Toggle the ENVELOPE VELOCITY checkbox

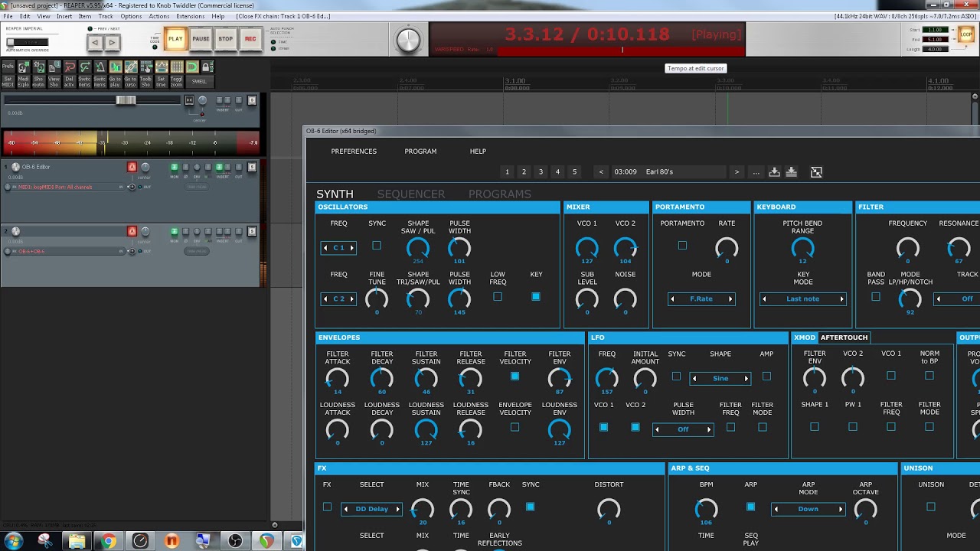514,427
